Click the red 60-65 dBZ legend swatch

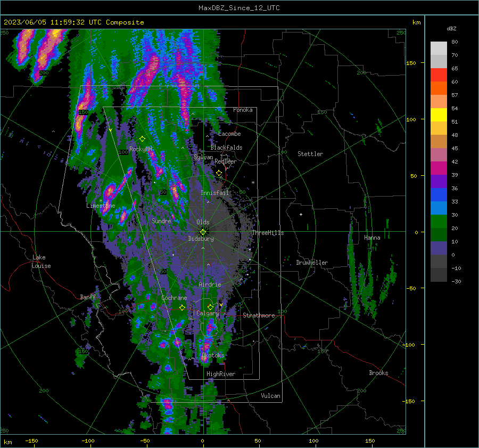click(x=439, y=75)
